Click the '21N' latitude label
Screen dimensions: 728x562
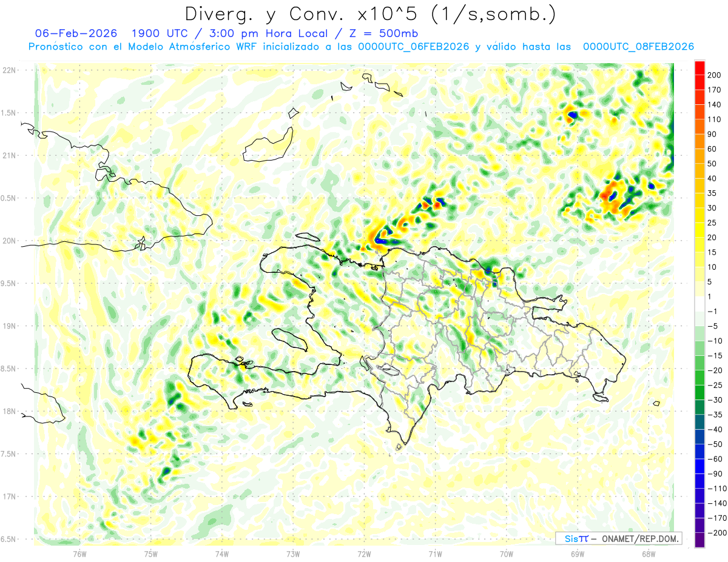click(x=9, y=156)
